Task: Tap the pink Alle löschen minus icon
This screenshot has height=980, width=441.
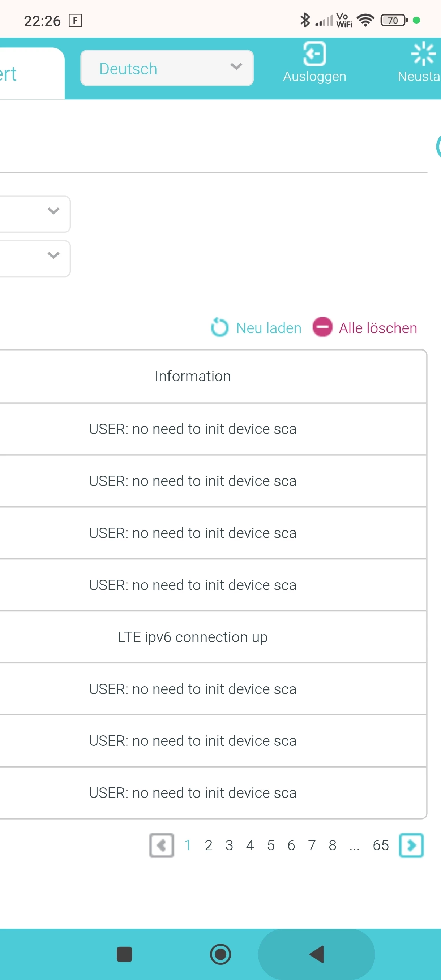Action: [x=322, y=327]
